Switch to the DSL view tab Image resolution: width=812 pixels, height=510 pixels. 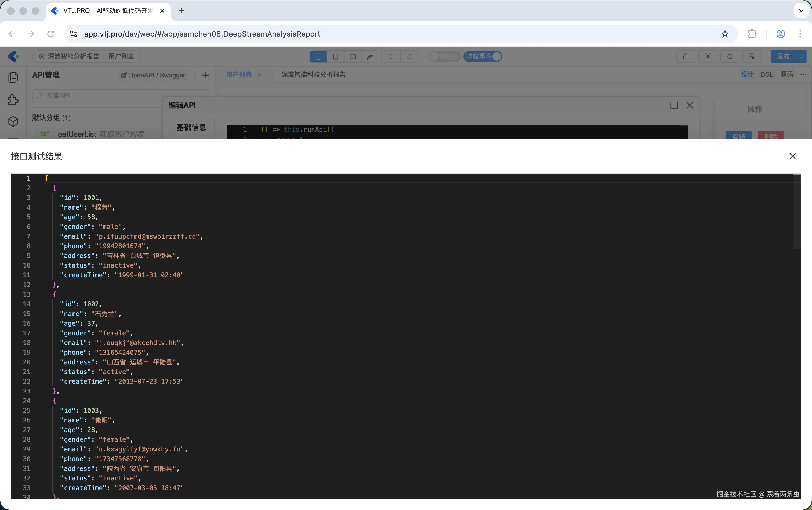coord(767,74)
